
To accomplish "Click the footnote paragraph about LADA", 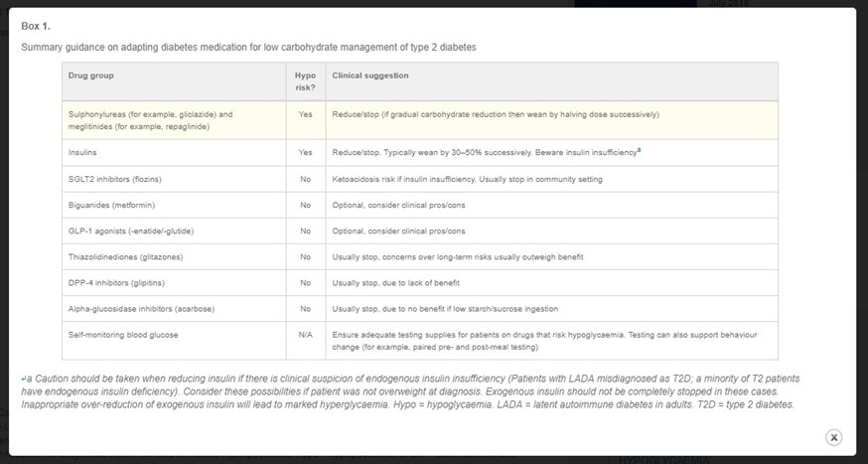I will (x=410, y=391).
